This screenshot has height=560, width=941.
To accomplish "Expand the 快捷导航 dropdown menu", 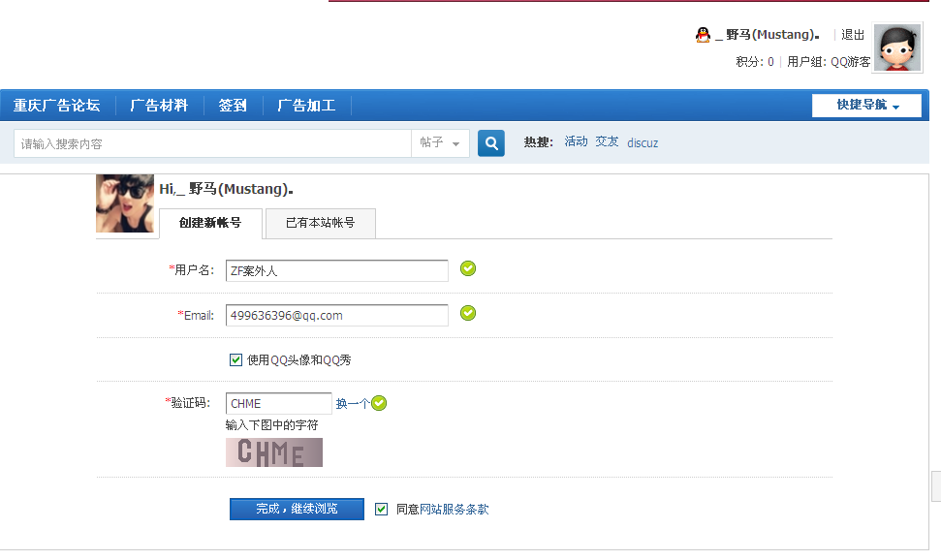I will click(866, 106).
